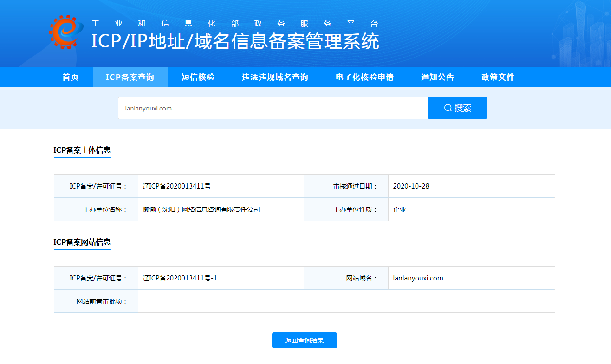Select the ICP备案查询 tab
Viewport: 611px width, 364px height.
click(130, 77)
